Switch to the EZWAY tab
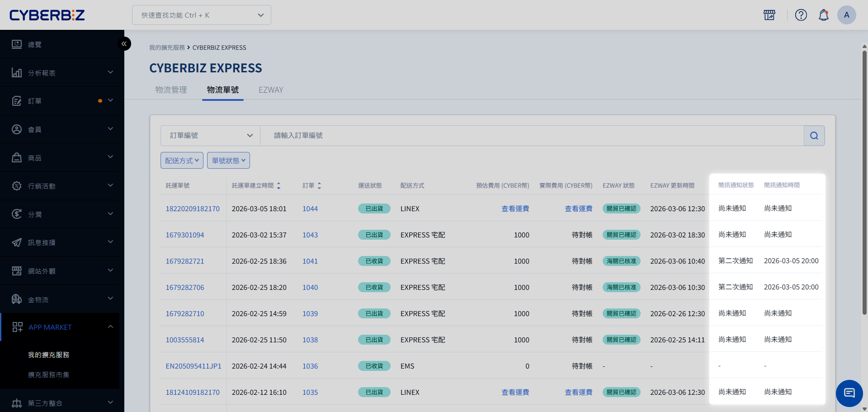 [x=271, y=90]
